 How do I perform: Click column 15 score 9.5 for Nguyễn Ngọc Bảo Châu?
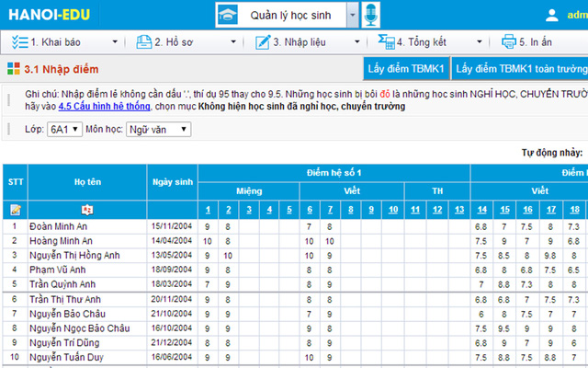click(x=504, y=328)
